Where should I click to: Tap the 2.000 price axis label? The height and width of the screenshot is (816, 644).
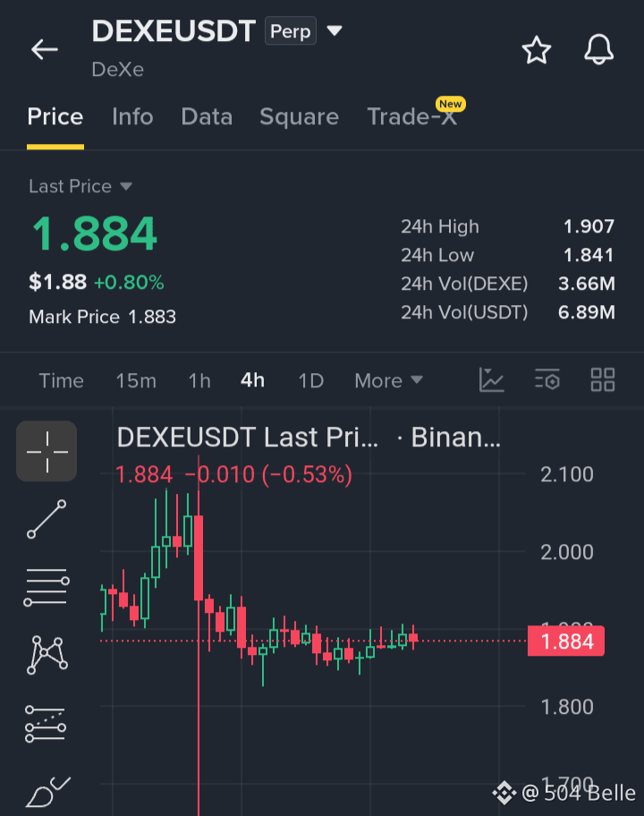pyautogui.click(x=566, y=552)
